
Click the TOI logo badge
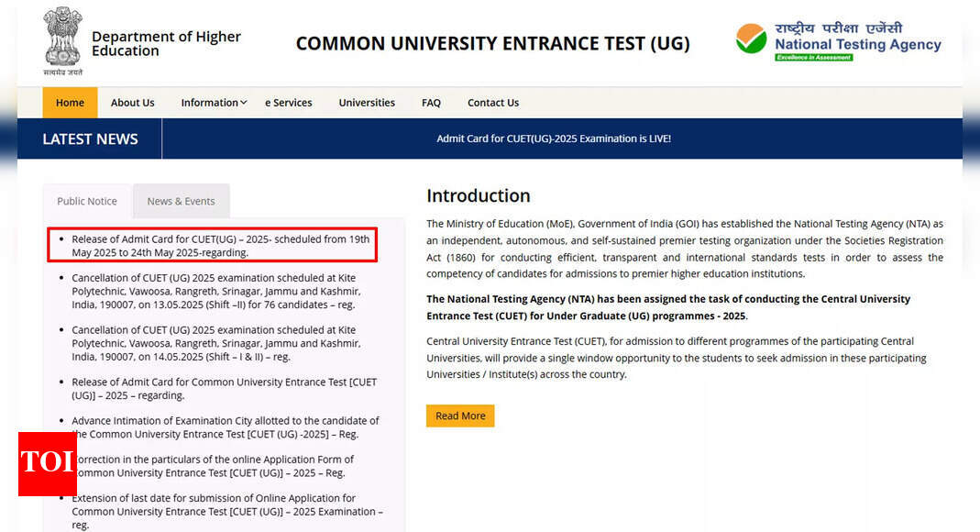(47, 463)
